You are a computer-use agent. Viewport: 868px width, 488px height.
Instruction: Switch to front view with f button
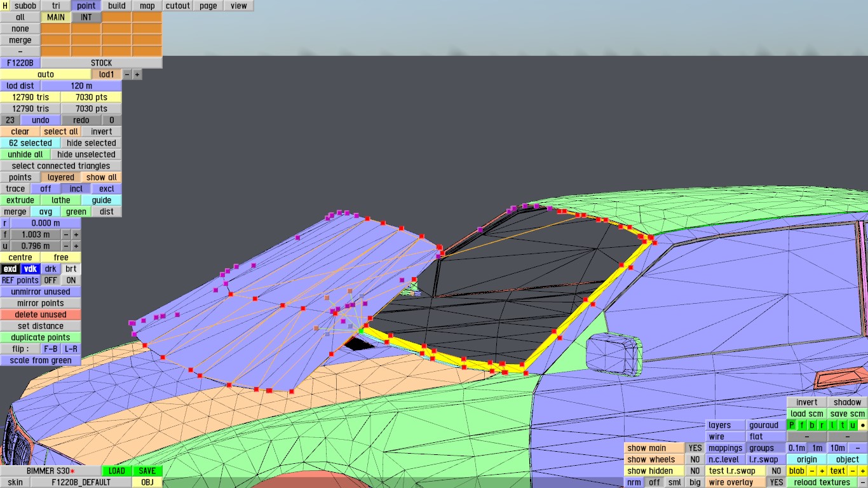(x=801, y=425)
